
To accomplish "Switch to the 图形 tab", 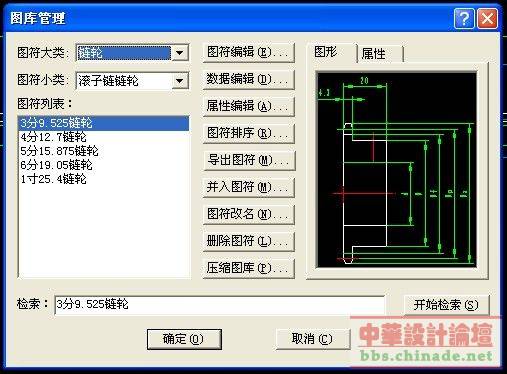I will (331, 52).
